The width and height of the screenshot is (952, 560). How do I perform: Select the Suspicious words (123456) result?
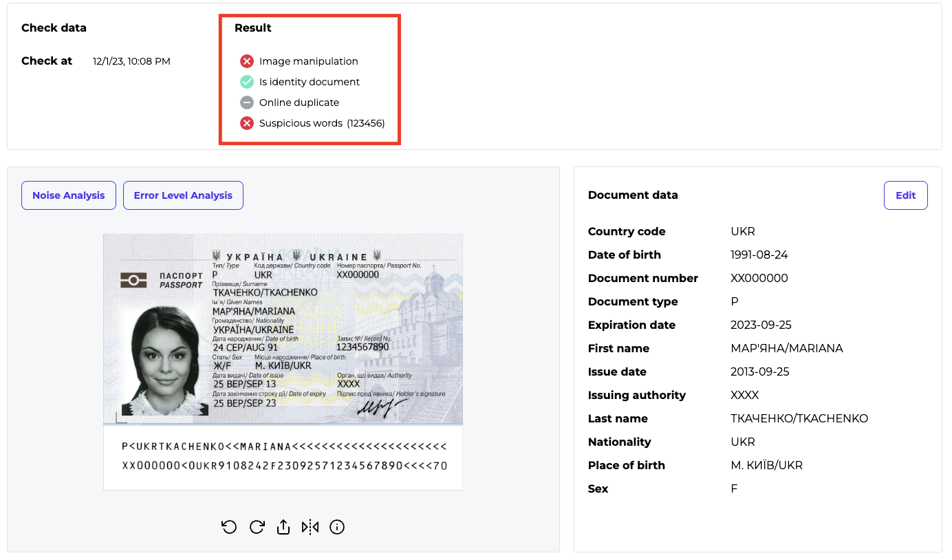coord(321,123)
